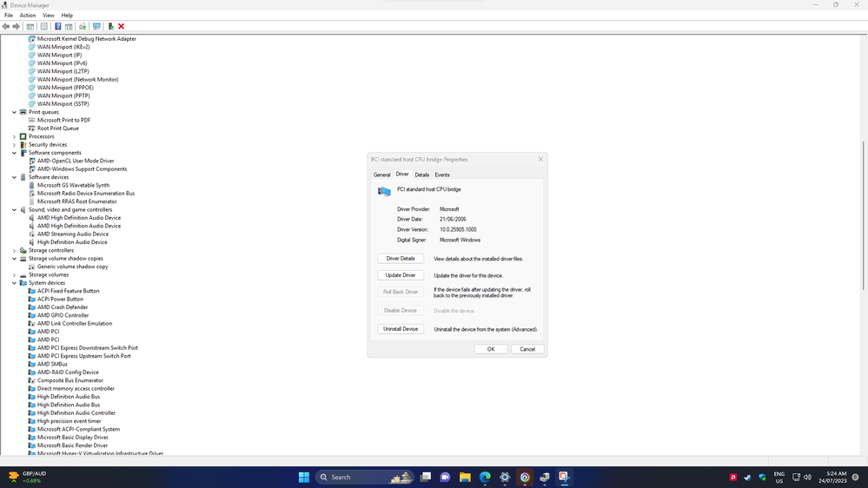
Task: Close the PCI standard host CPU bridge dialog
Action: click(x=540, y=160)
